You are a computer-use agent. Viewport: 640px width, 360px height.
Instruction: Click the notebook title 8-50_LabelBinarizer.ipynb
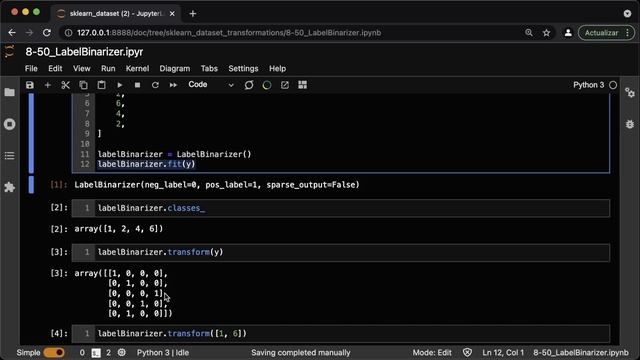[84, 52]
